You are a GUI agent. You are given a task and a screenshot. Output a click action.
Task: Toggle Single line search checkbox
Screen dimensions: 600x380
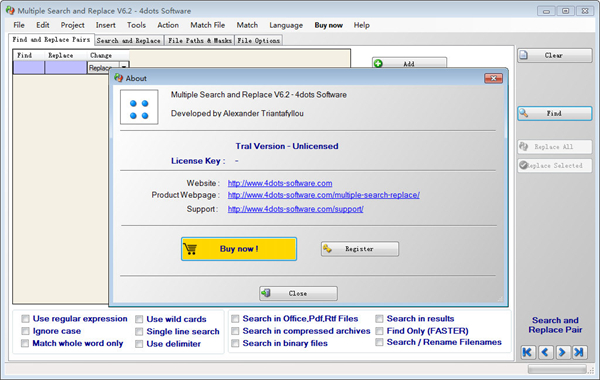tap(139, 331)
